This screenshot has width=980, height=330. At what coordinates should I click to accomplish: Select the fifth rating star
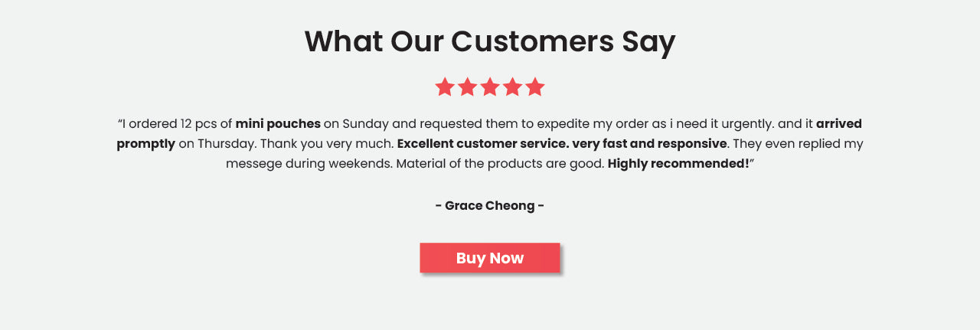(535, 87)
